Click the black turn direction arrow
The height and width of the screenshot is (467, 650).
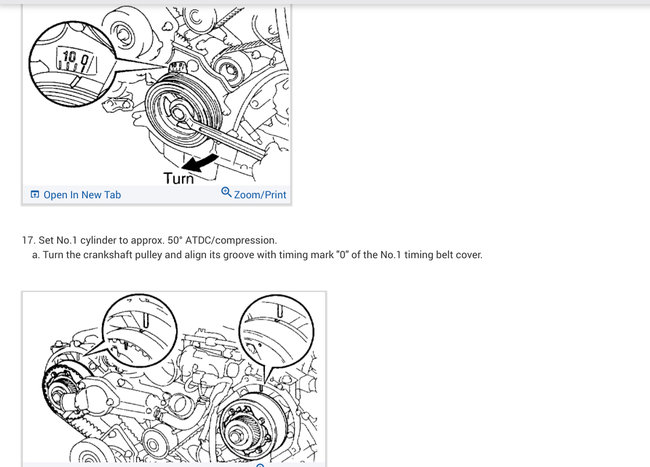click(200, 162)
